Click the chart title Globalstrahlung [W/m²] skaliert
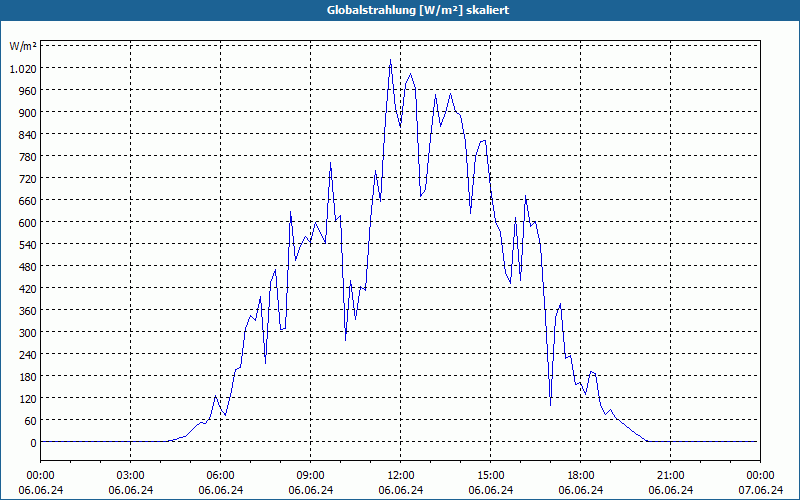The width and height of the screenshot is (800, 500). pyautogui.click(x=418, y=10)
